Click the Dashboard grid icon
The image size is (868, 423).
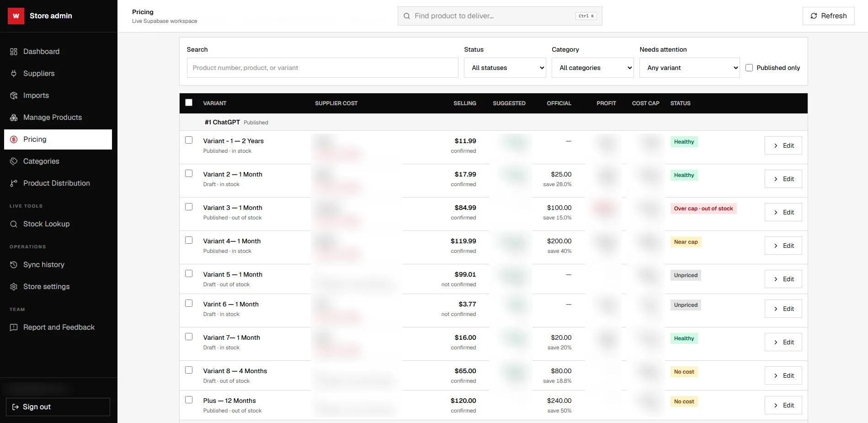(14, 52)
